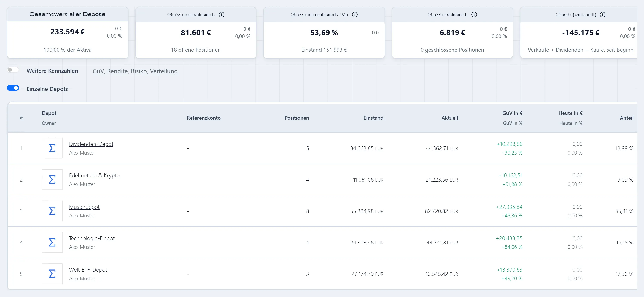Click the 35,41 % Anteil cell
The height and width of the screenshot is (297, 644).
click(x=624, y=211)
